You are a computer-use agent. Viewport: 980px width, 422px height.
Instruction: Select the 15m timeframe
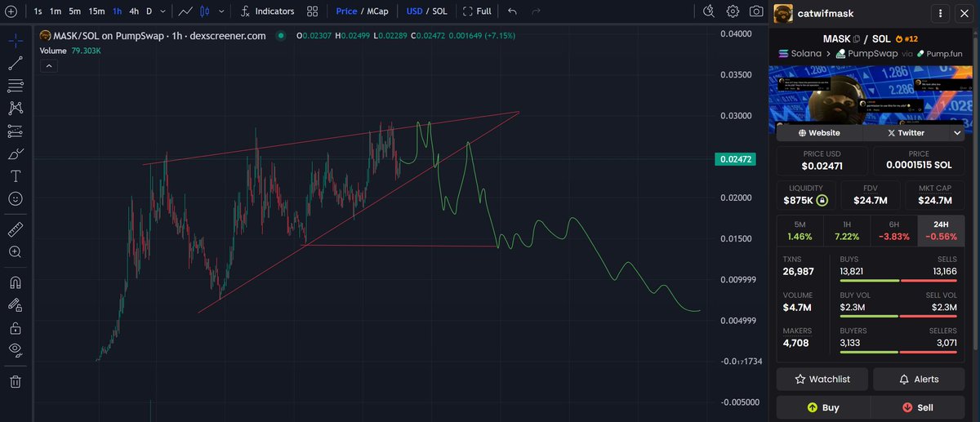pos(96,11)
